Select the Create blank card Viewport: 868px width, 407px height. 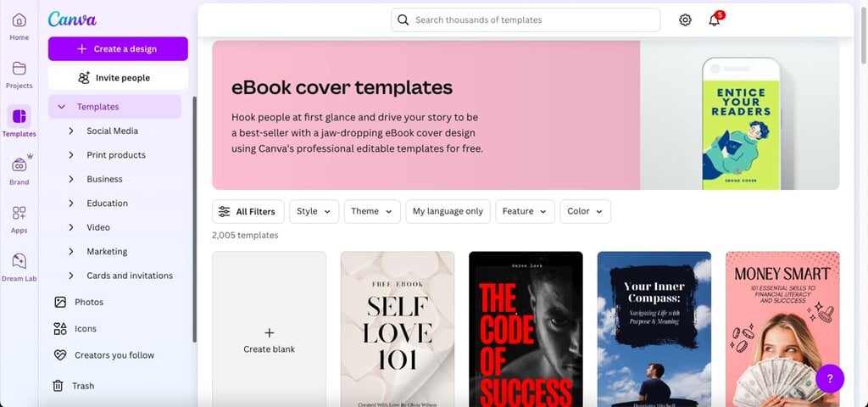(269, 330)
